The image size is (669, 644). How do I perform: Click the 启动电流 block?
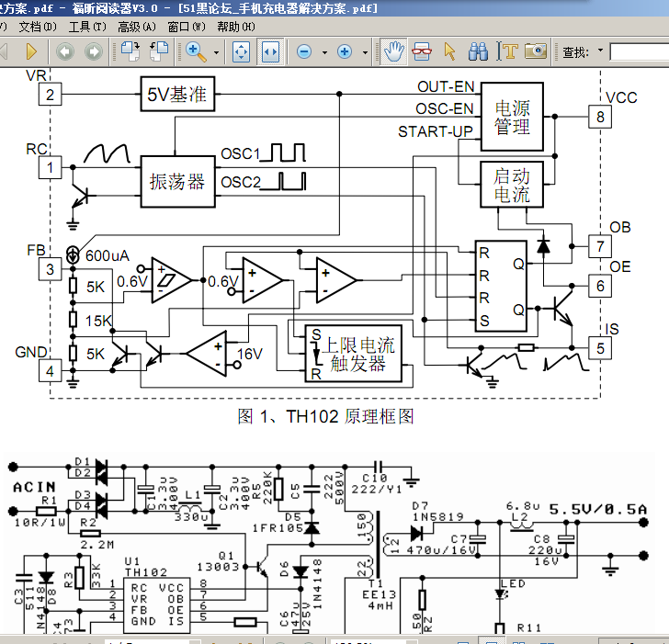tap(512, 185)
